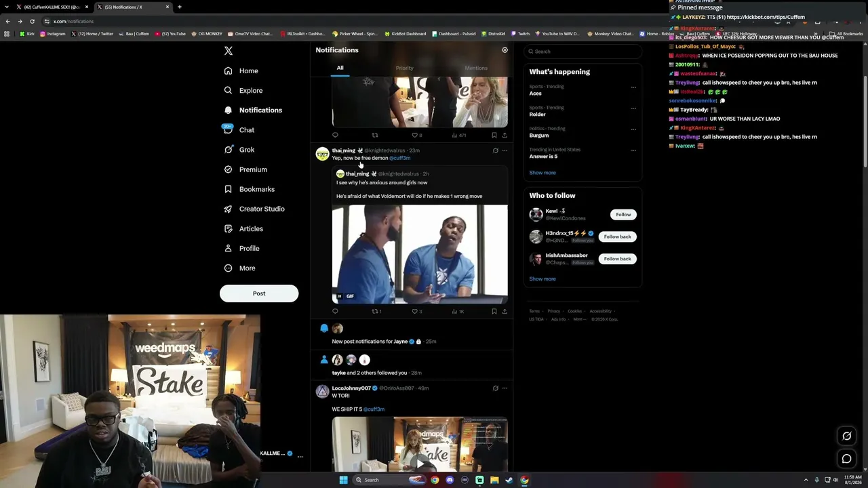Open more options on LocoJohnny007's post
Image resolution: width=868 pixels, height=488 pixels.
tap(505, 388)
